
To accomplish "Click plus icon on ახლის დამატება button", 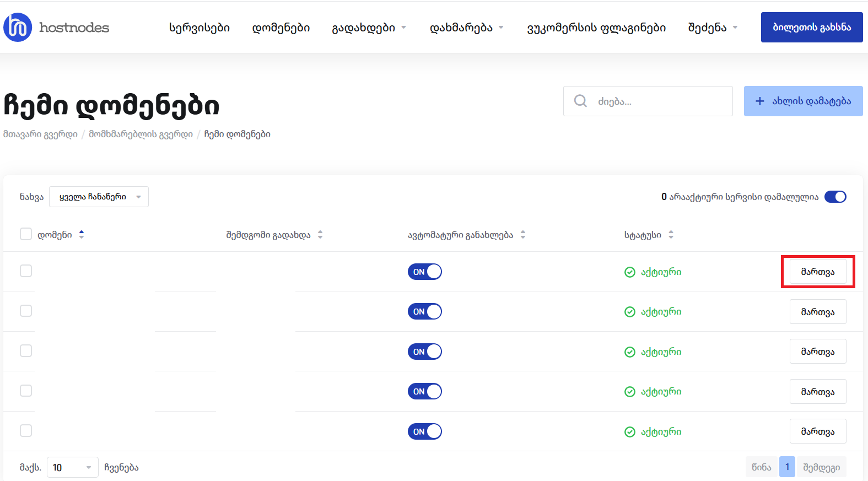I will click(x=759, y=101).
